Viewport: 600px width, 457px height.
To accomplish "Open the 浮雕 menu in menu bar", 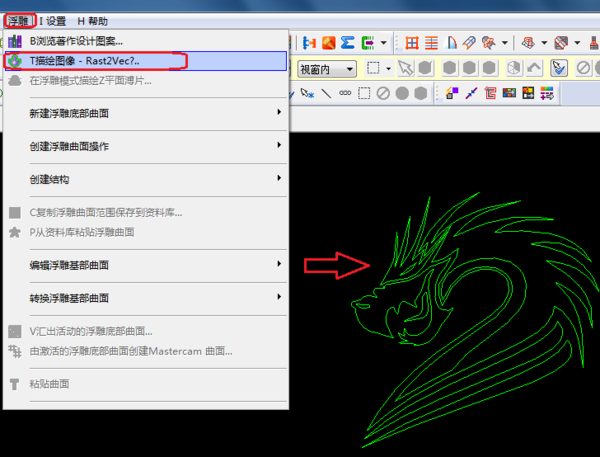I will (x=18, y=21).
